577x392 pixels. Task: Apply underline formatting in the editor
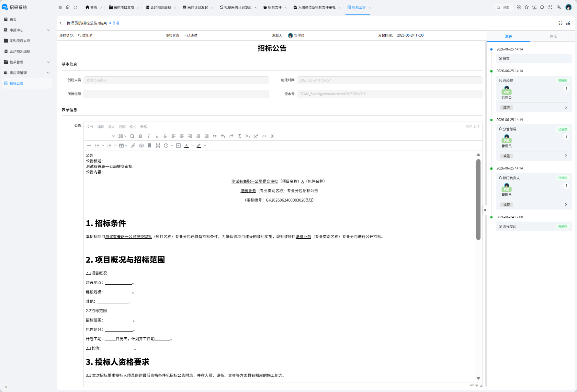[x=157, y=136]
